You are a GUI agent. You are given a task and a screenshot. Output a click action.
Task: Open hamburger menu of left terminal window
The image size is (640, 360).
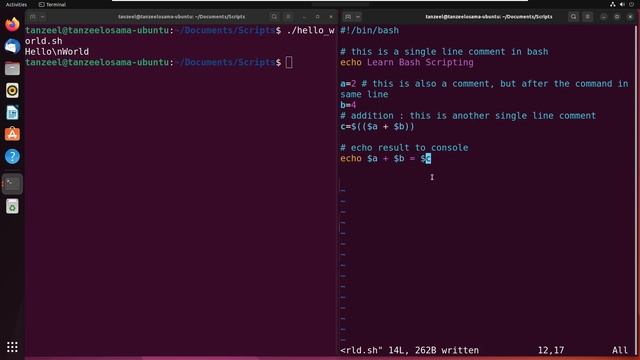click(288, 17)
